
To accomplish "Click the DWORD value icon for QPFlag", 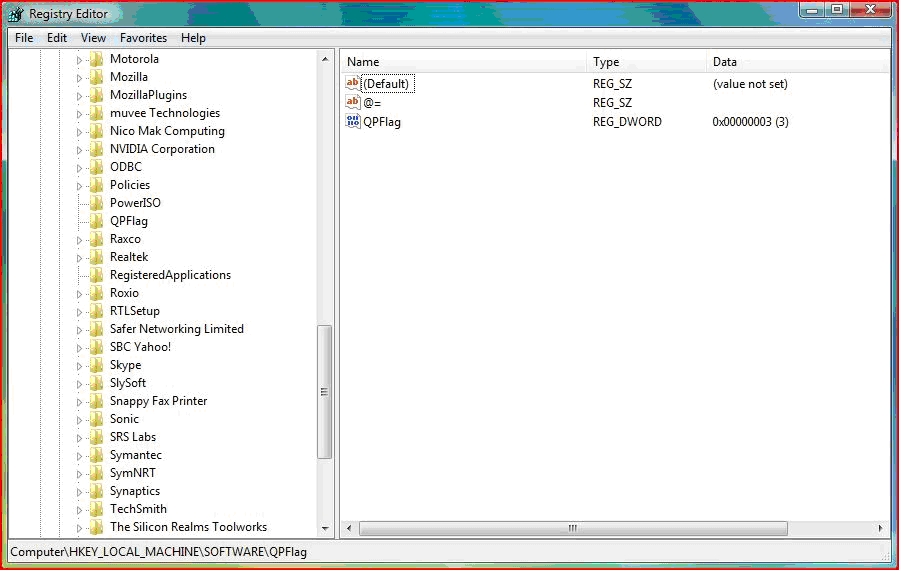I will pos(353,121).
